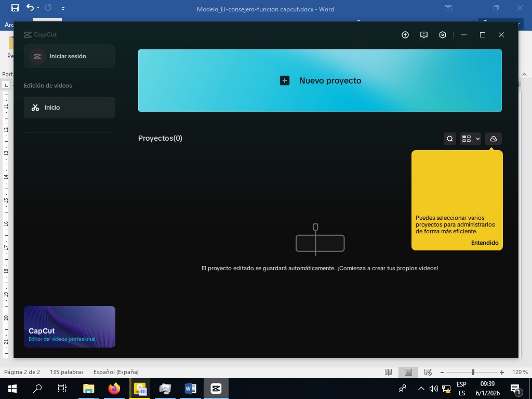532x399 pixels.
Task: Click 135 palabras word count
Action: [66, 372]
